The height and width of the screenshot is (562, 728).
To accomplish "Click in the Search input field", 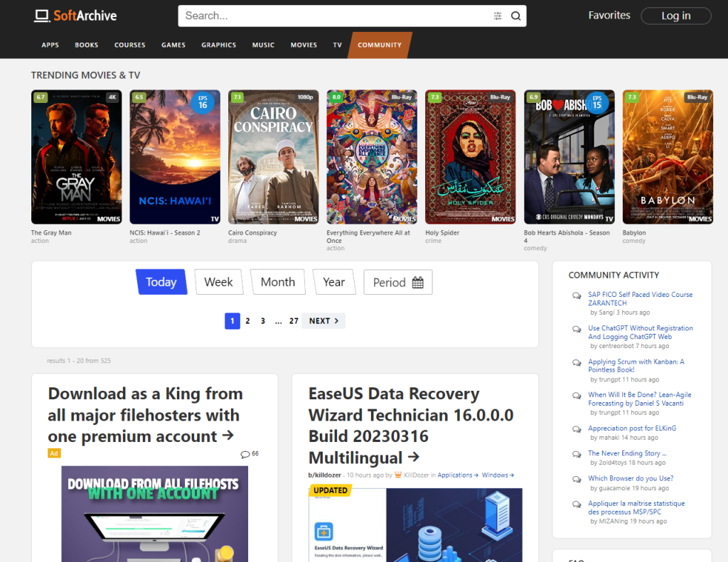I will (x=336, y=16).
